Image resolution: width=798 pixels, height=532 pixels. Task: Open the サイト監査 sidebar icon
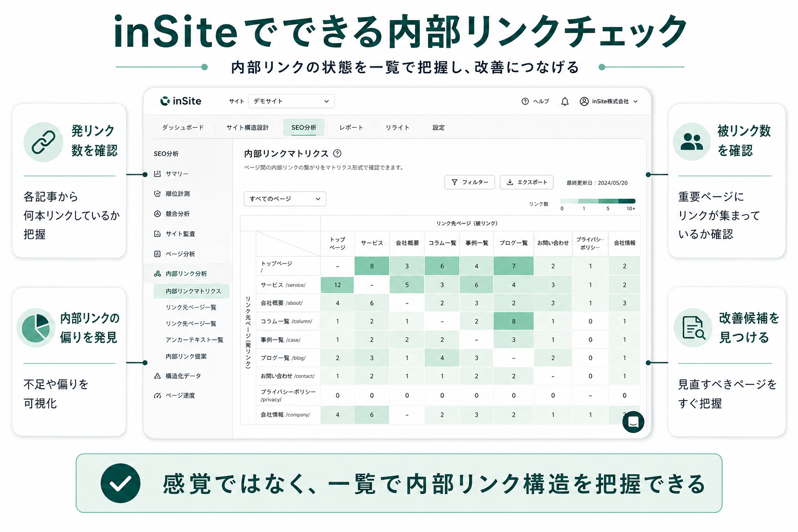pos(157,234)
